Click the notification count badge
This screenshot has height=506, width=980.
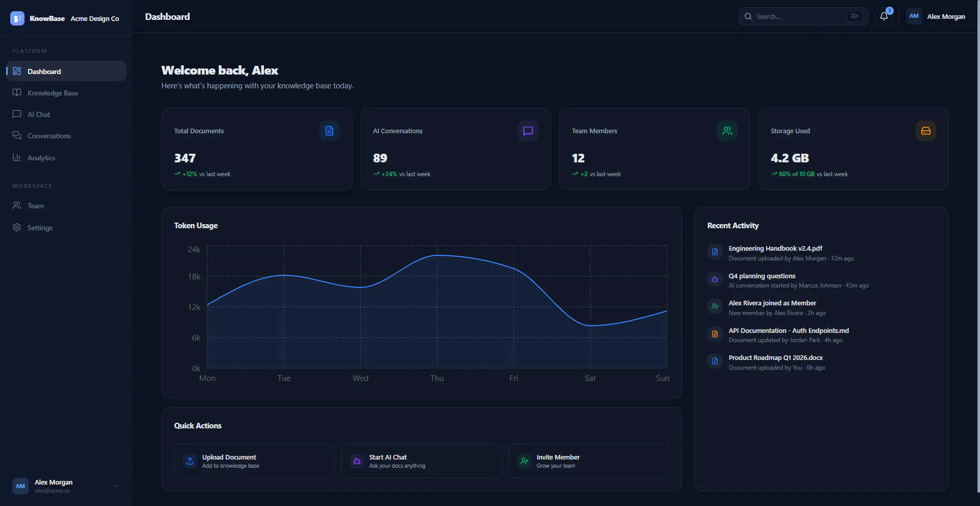[x=889, y=11]
